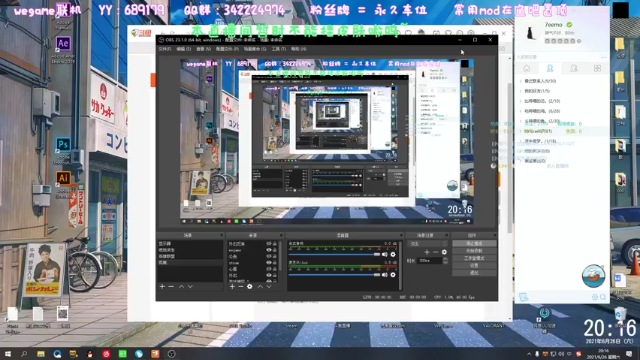Mute the Mic/Aux channel speaker icon
Image resolution: width=640 pixels, height=360 pixels.
tap(384, 275)
